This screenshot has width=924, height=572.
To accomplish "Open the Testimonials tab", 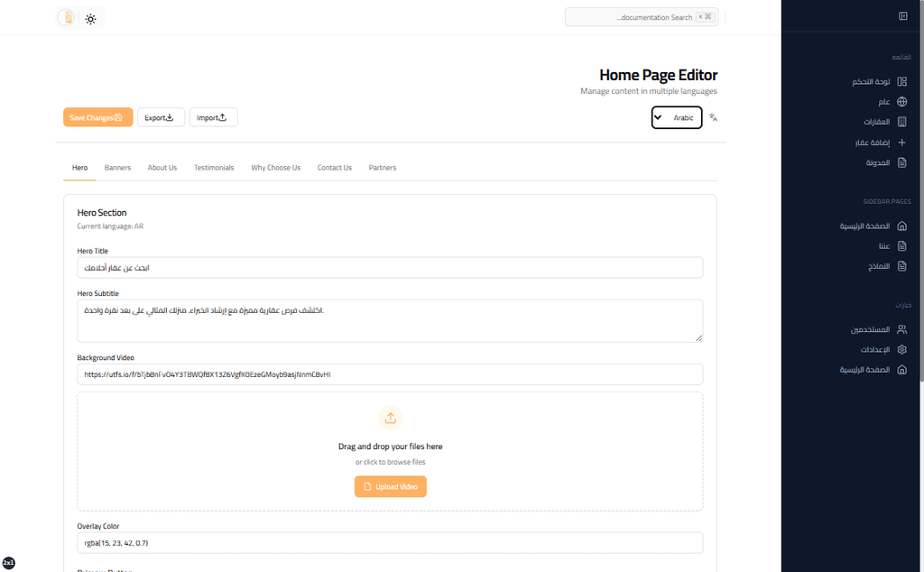I will click(x=214, y=168).
